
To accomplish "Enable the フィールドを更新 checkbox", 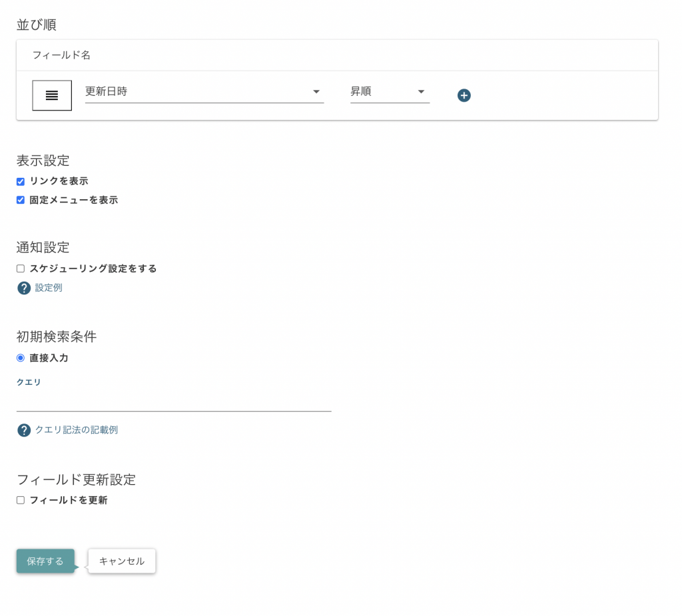I will click(x=21, y=500).
